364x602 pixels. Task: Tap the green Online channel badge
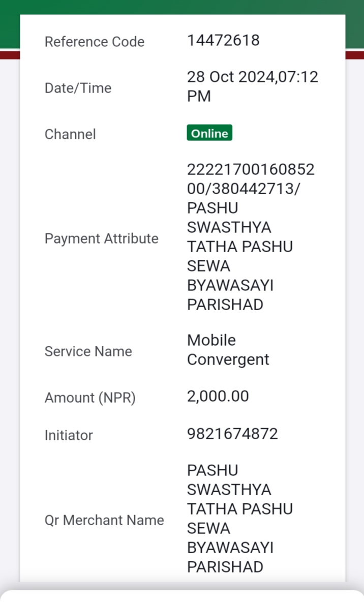coord(209,133)
